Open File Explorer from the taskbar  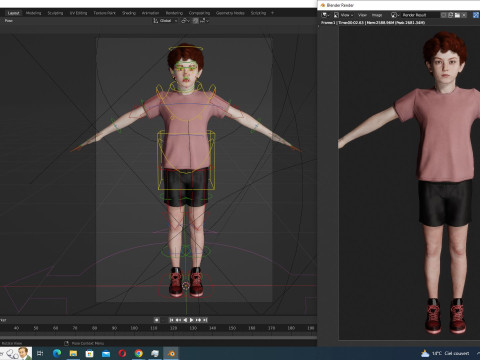(x=73, y=353)
